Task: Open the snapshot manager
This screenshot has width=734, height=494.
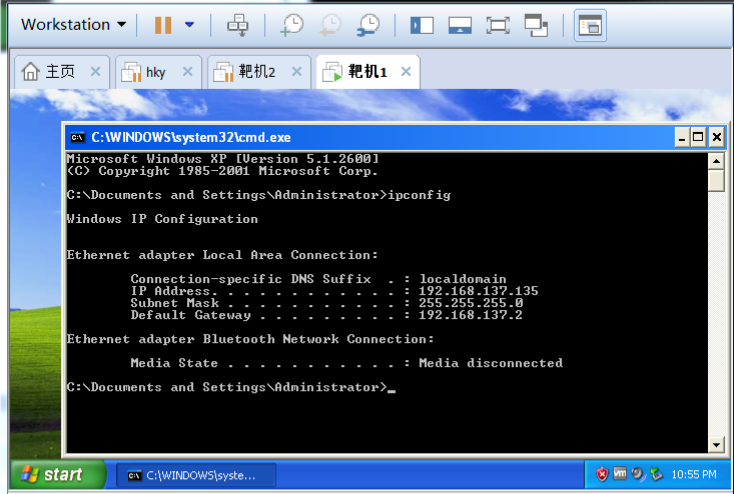Action: click(x=368, y=25)
